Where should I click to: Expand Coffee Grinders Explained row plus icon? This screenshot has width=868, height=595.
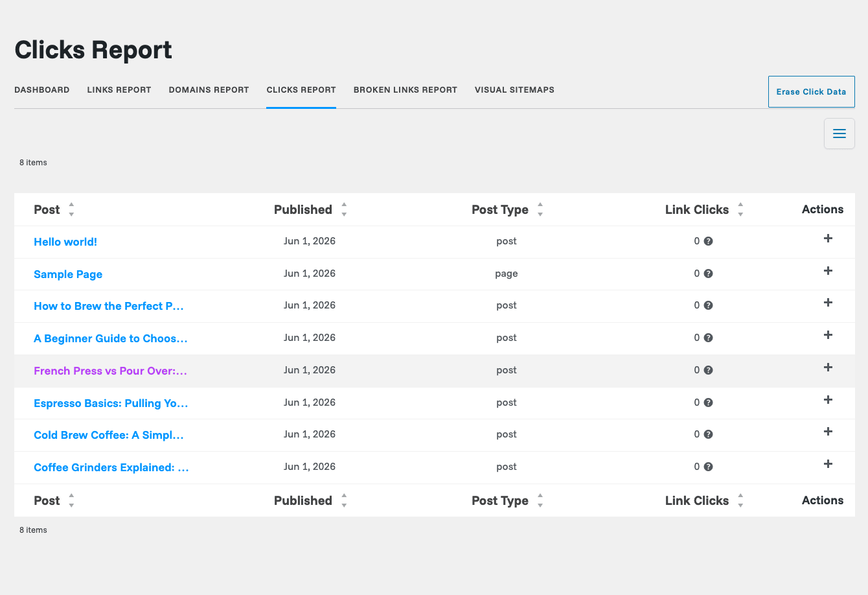[828, 464]
